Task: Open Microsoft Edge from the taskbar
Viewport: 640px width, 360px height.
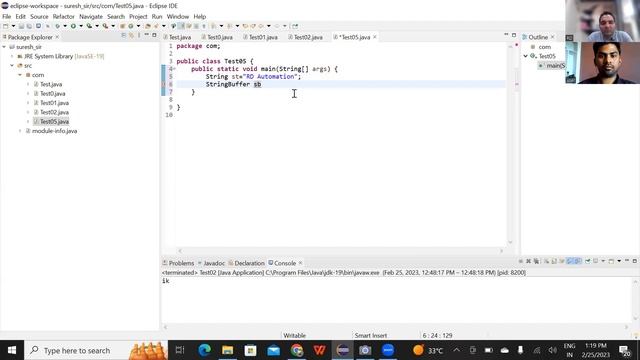Action: tap(204, 350)
